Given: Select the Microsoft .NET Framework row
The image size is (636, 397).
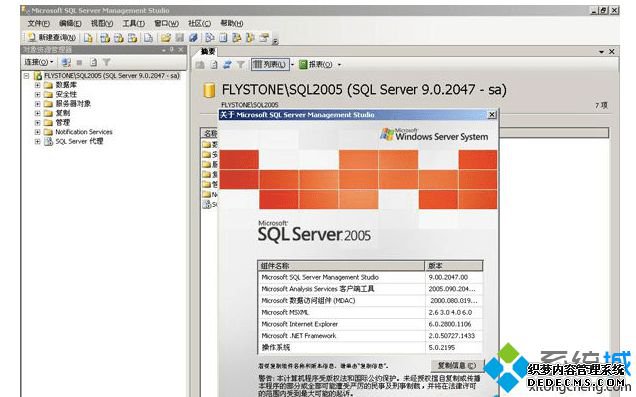Looking at the screenshot, I should [x=370, y=336].
